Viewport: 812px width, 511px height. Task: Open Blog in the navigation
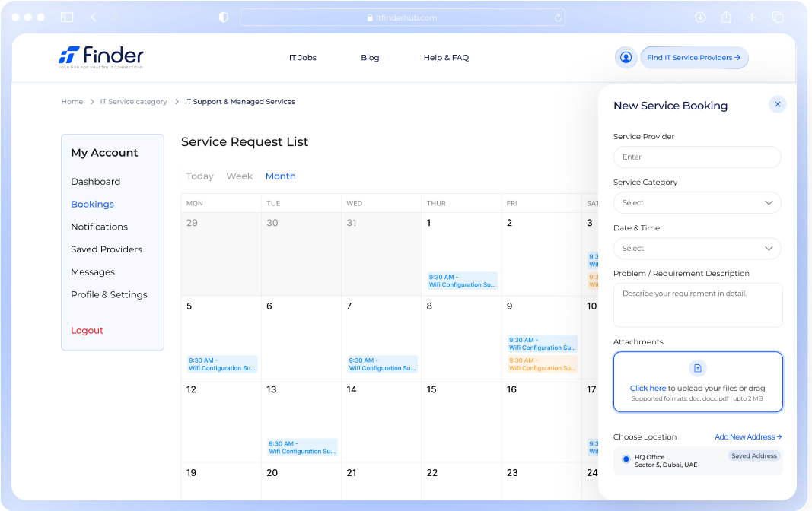pos(370,57)
